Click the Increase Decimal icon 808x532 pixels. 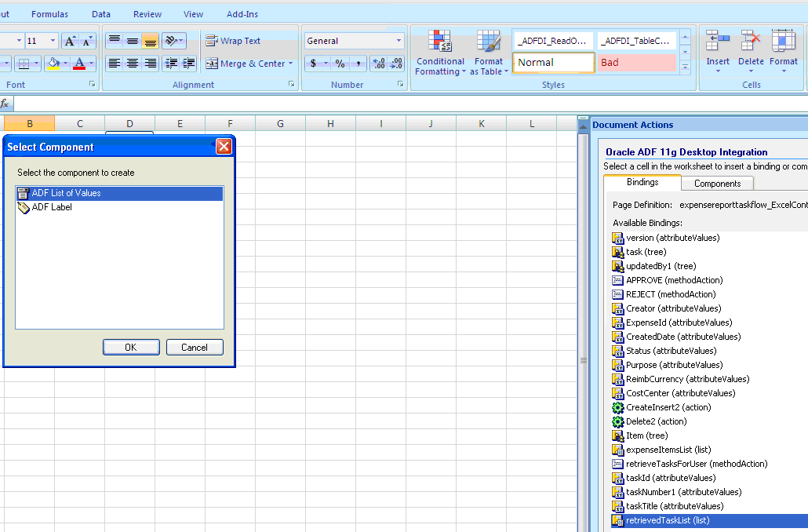(379, 64)
